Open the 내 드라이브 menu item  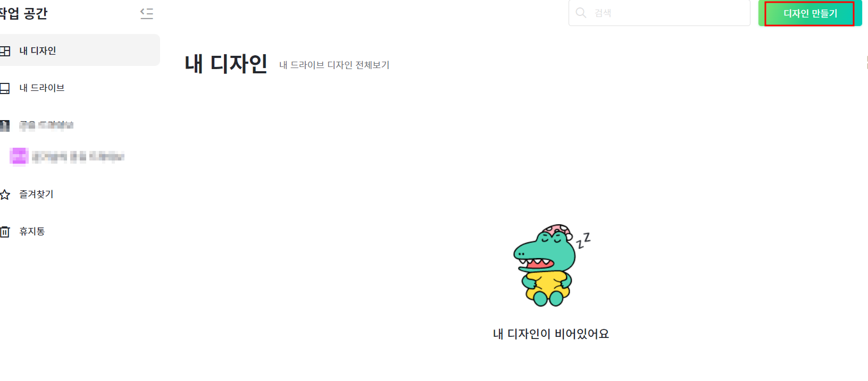80,88
